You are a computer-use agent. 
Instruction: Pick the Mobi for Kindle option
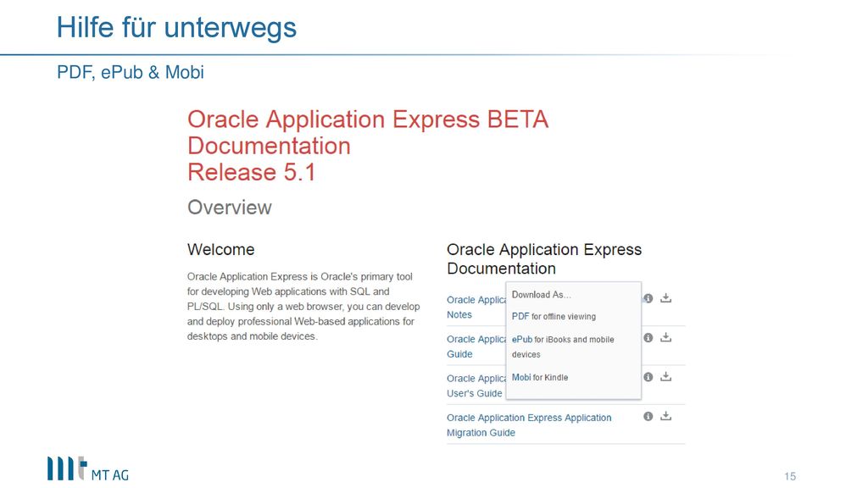(x=540, y=377)
